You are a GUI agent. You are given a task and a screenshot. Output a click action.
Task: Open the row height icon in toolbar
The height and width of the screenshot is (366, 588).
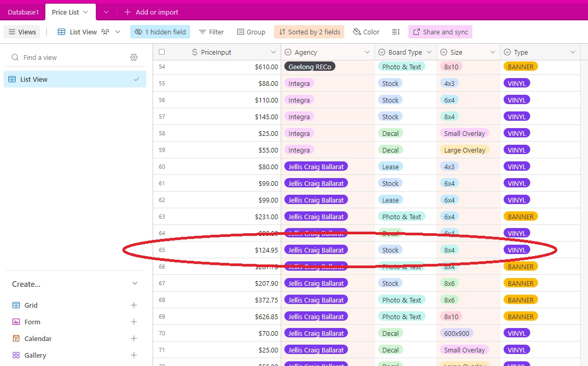point(396,32)
